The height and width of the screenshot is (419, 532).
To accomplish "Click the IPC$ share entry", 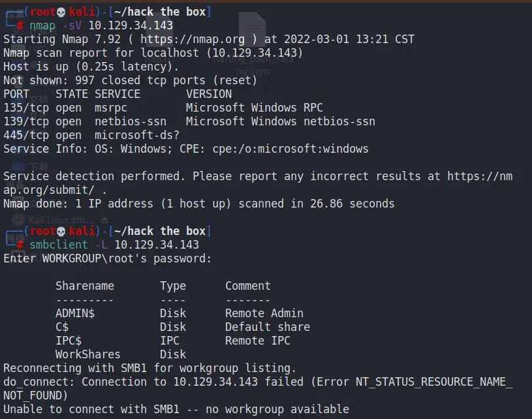I will pyautogui.click(x=69, y=341).
